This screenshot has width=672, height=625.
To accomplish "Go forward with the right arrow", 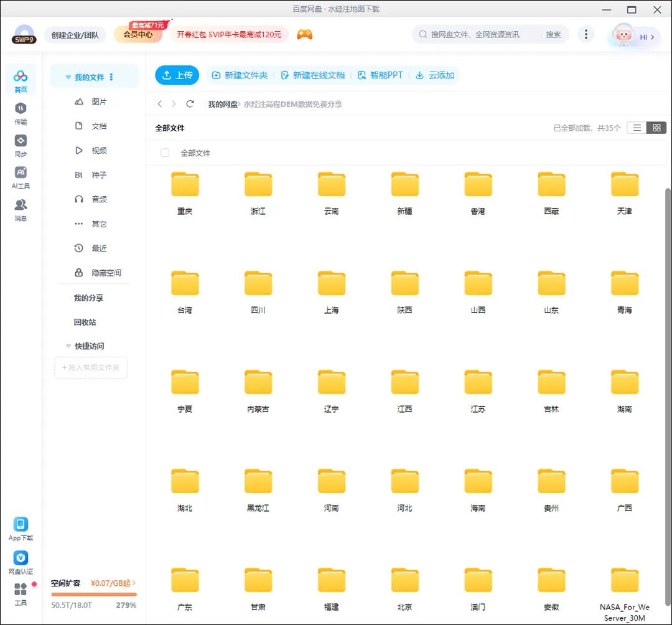I will [x=174, y=104].
